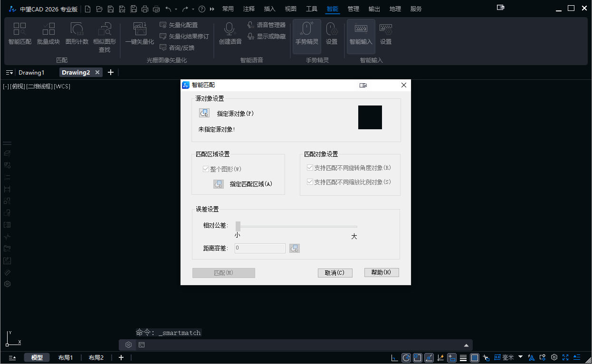Add a new drawing tab with plus
The image size is (592, 364).
coord(111,72)
